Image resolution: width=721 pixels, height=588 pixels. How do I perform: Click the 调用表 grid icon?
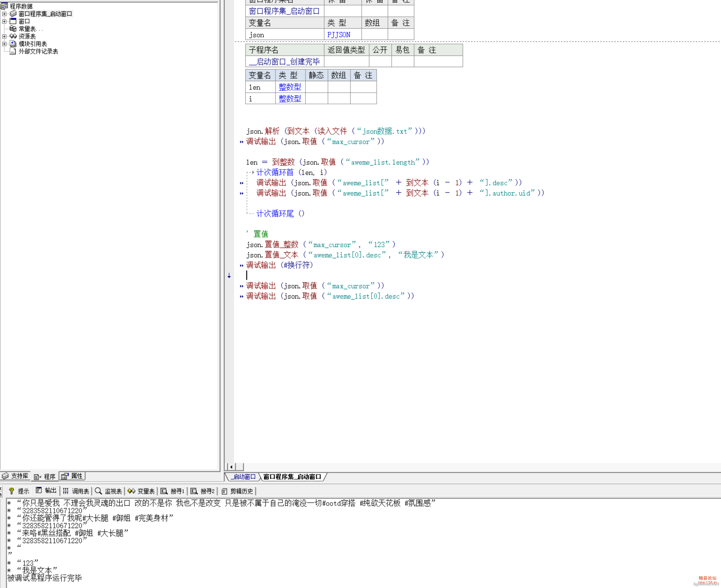point(66,491)
